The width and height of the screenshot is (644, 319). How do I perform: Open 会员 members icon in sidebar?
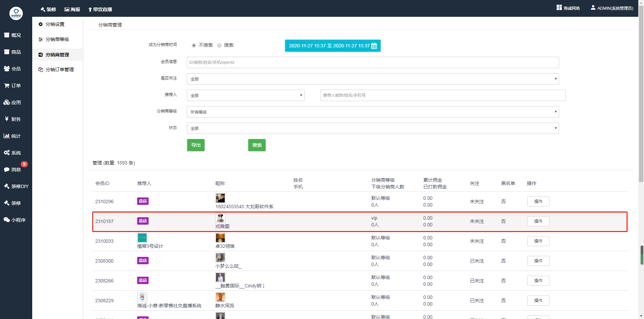(7, 69)
